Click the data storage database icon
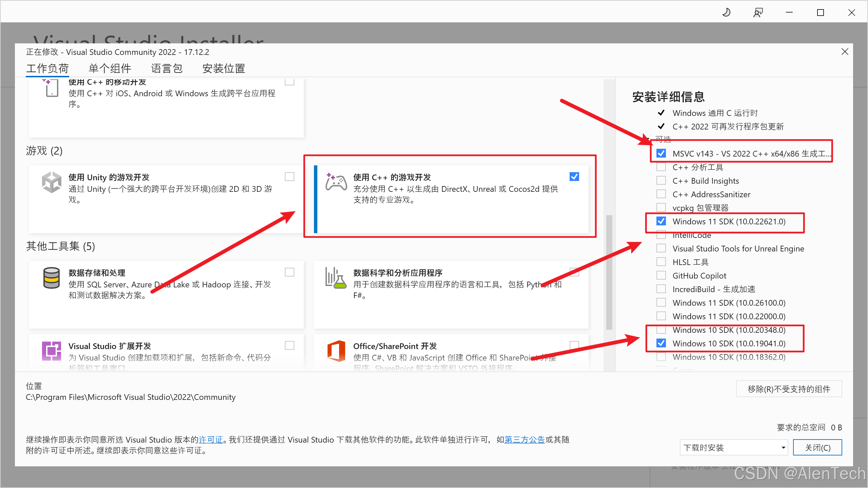868x488 pixels. pos(52,278)
